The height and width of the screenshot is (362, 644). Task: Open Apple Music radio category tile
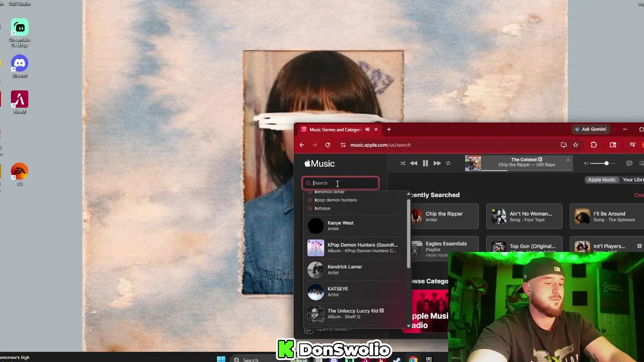tap(429, 311)
